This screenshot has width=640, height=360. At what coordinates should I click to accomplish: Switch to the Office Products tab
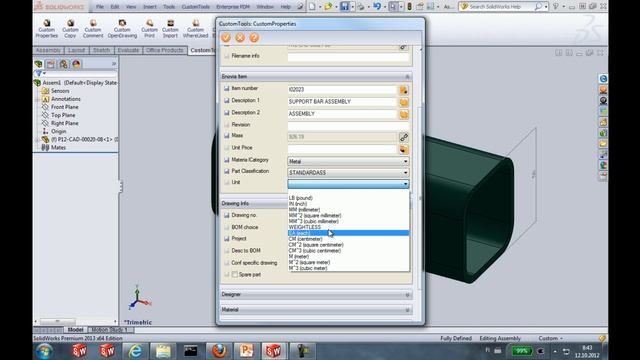pos(164,50)
